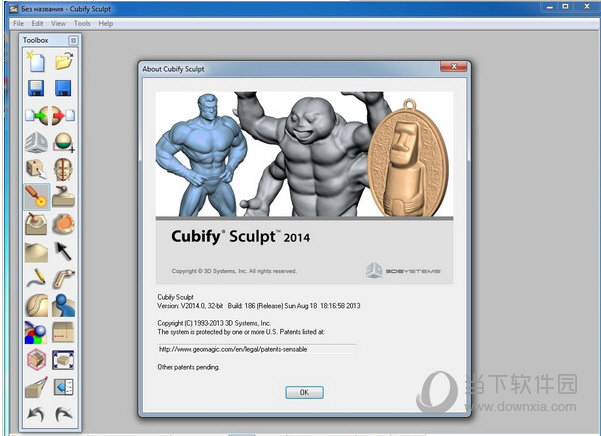
Task: Click the undo arrow icon
Action: (x=36, y=413)
